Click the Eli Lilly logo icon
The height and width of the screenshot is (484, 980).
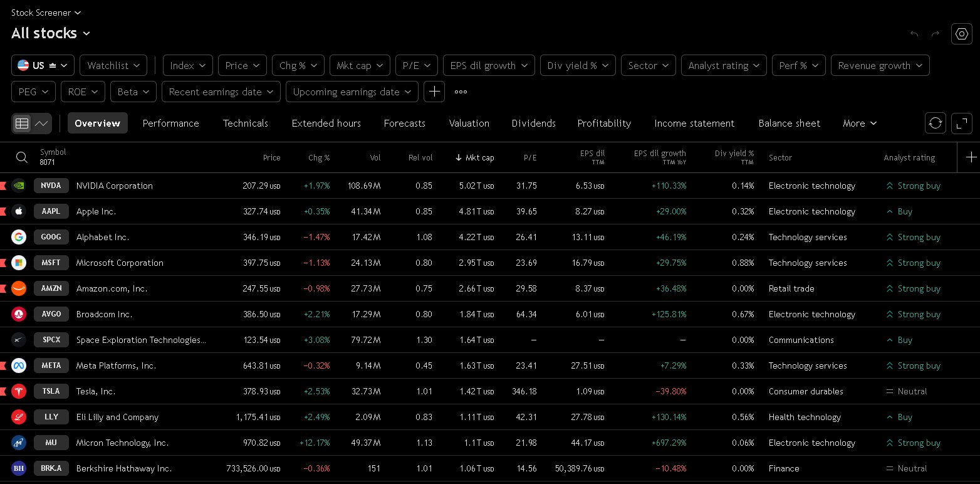[x=19, y=417]
